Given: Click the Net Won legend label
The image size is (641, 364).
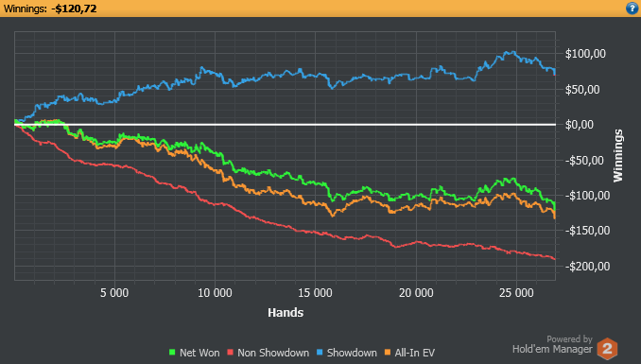Looking at the screenshot, I should (x=199, y=353).
